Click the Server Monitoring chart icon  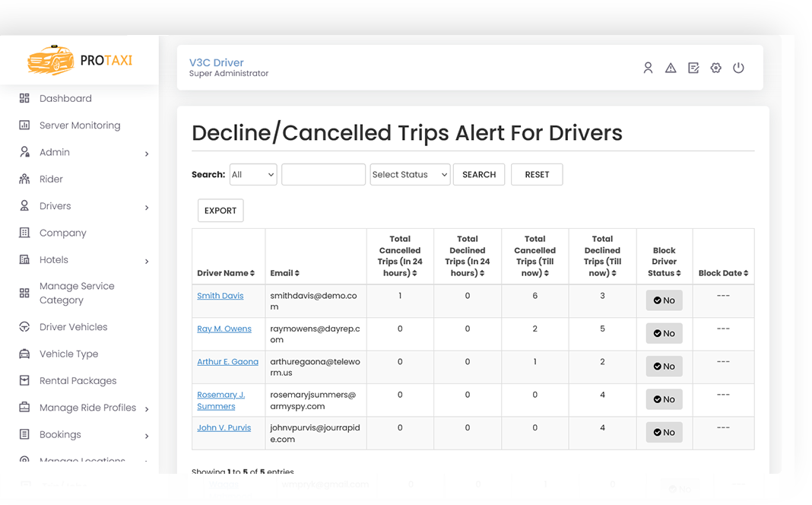24,125
